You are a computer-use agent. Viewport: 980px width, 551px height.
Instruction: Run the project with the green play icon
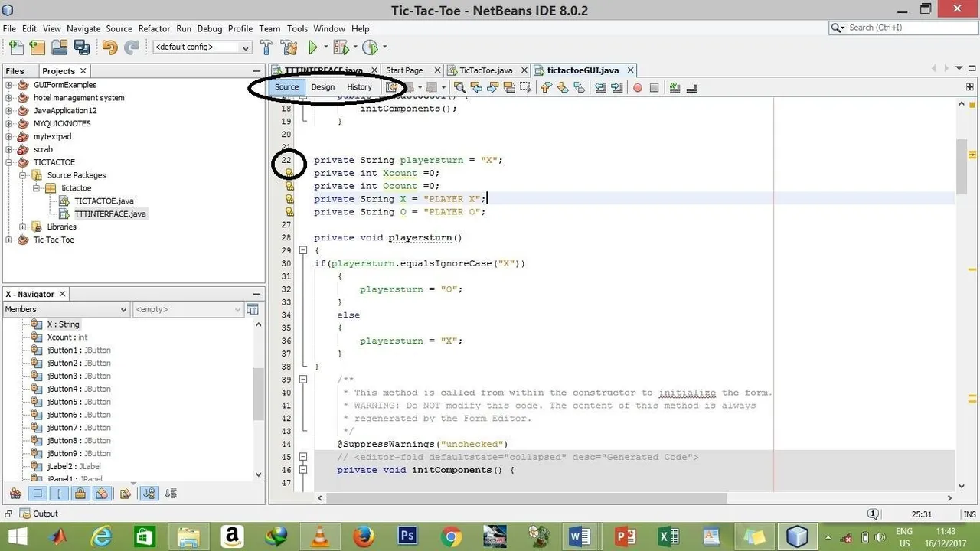[312, 47]
